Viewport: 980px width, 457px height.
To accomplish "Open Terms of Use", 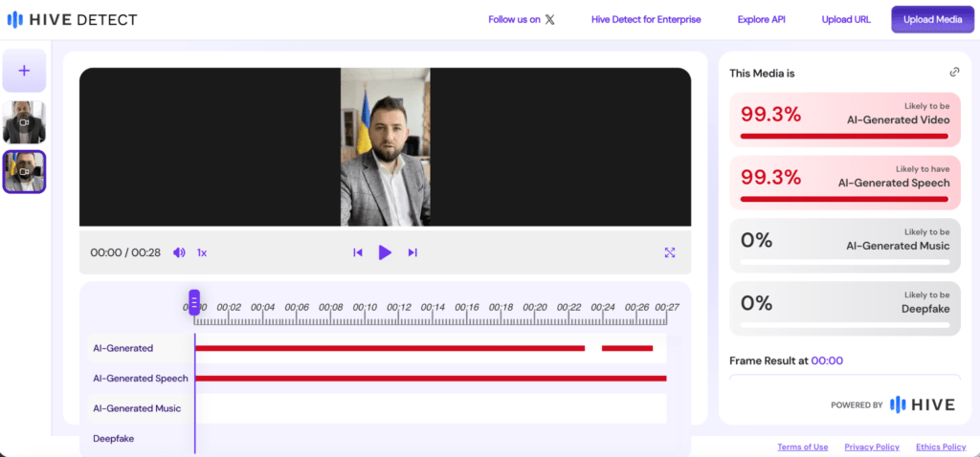I will 803,447.
